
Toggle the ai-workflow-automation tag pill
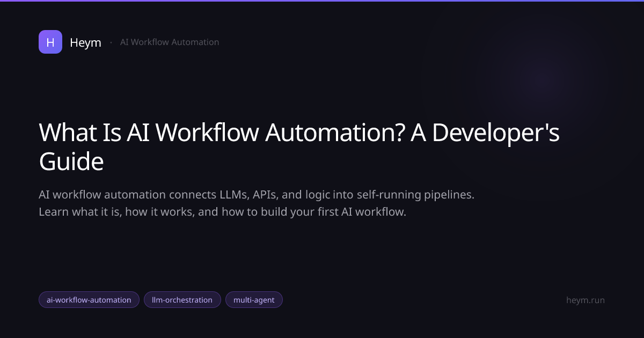[89, 299]
